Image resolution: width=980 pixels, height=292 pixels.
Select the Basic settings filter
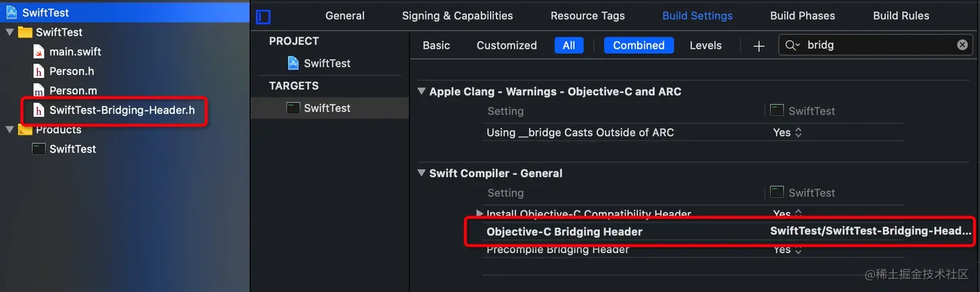pos(436,45)
